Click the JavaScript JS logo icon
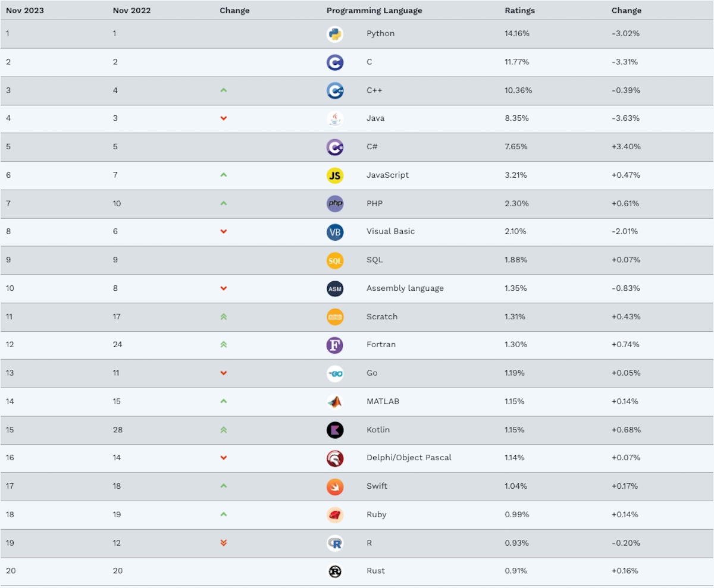 point(335,175)
